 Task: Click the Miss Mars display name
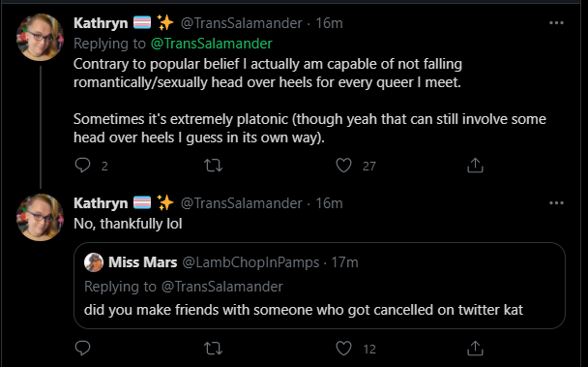pyautogui.click(x=142, y=262)
